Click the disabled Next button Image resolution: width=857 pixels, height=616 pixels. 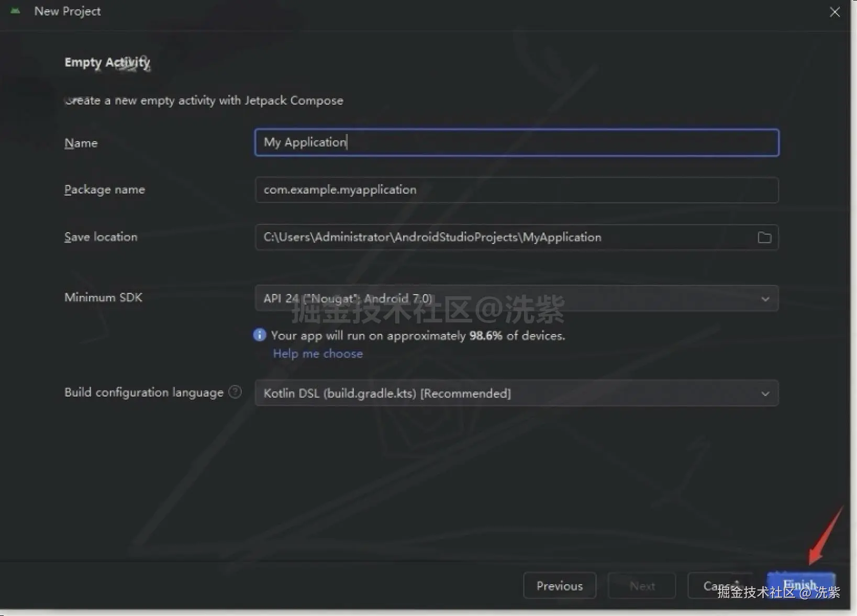point(641,586)
